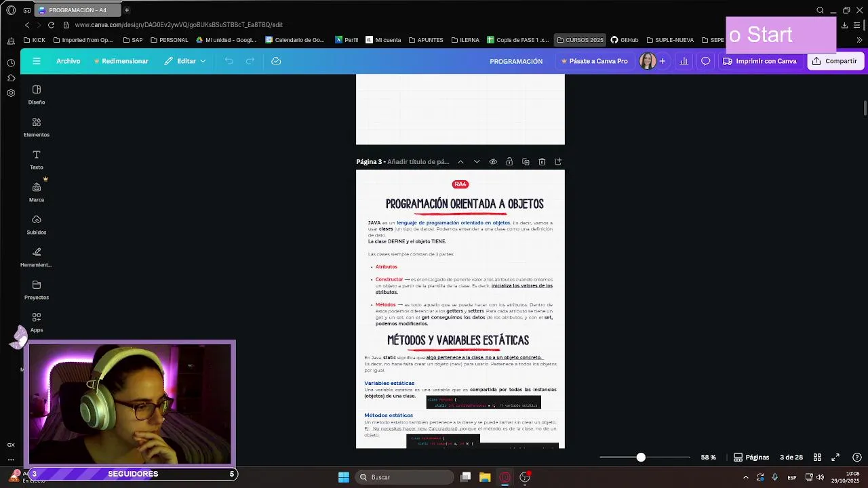Open the Proyectos folder panel
Viewport: 868px width, 488px height.
click(x=37, y=290)
